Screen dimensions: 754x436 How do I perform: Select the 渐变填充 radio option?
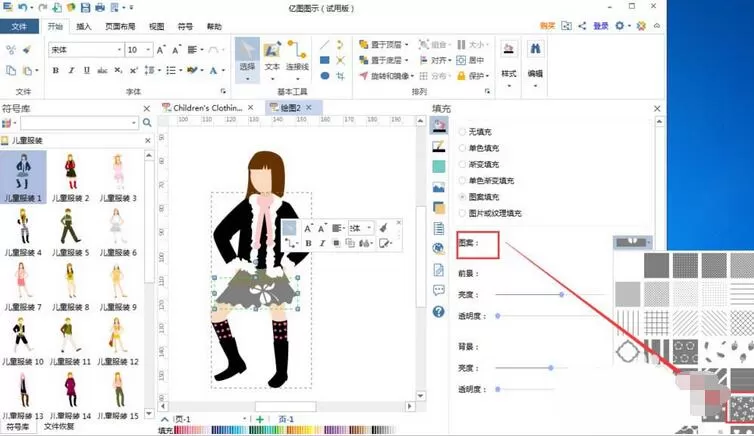462,164
